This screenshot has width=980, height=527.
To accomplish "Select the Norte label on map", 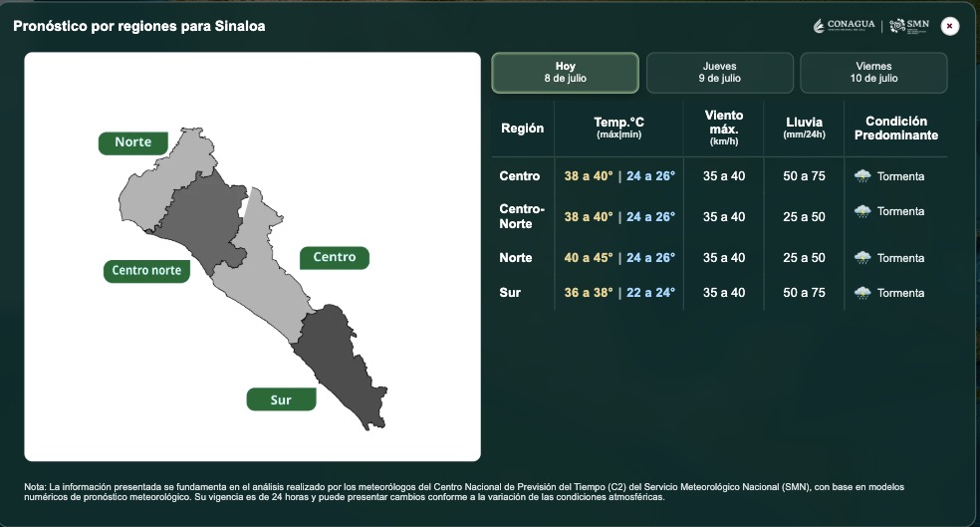I will [x=133, y=142].
